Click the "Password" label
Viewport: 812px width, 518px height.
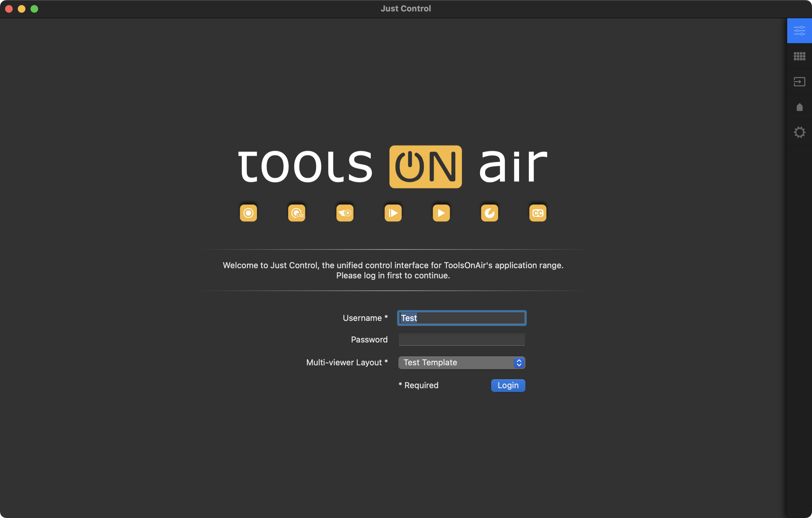[369, 340]
